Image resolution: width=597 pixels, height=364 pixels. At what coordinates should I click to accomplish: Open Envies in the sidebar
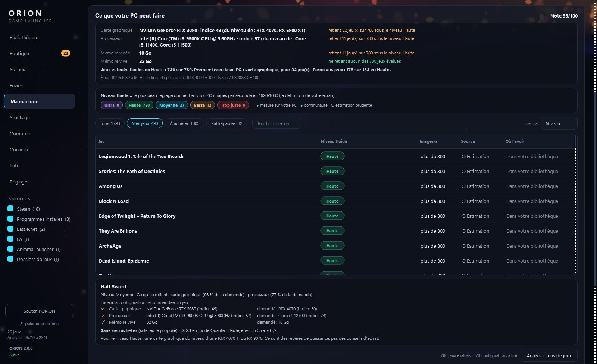pos(40,85)
